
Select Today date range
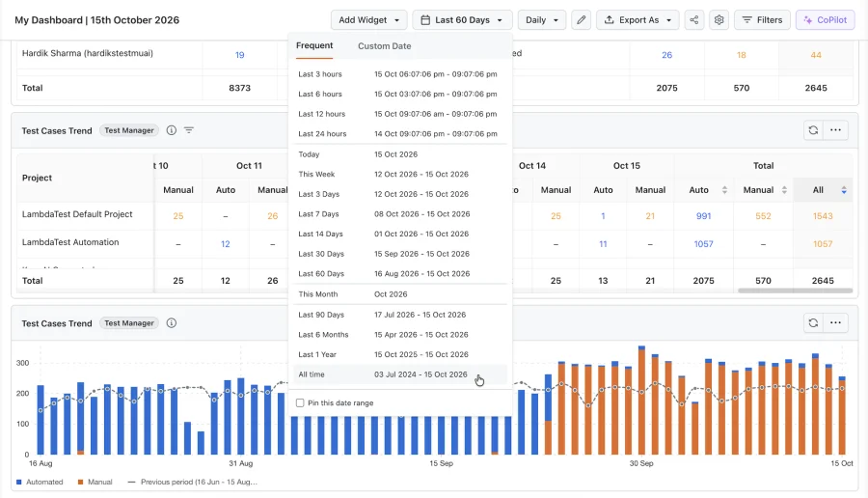[399, 154]
